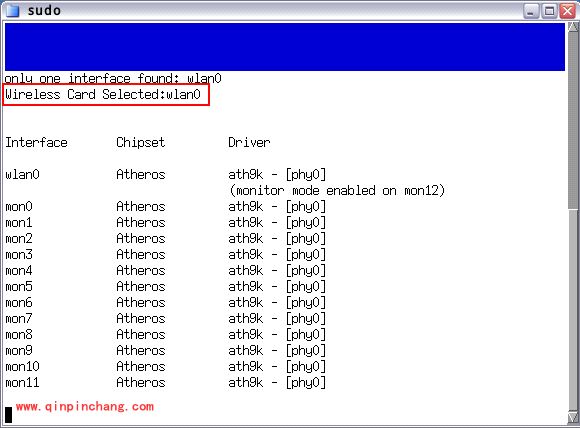Click the 'Driver' column header
This screenshot has width=580, height=428.
[249, 142]
